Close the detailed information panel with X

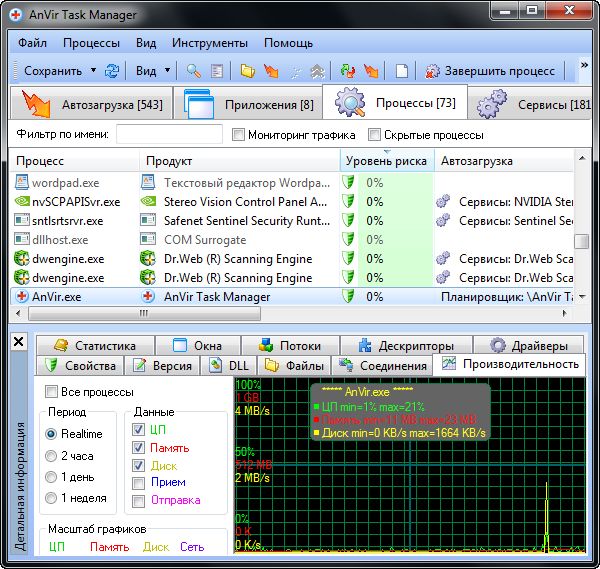coord(18,342)
